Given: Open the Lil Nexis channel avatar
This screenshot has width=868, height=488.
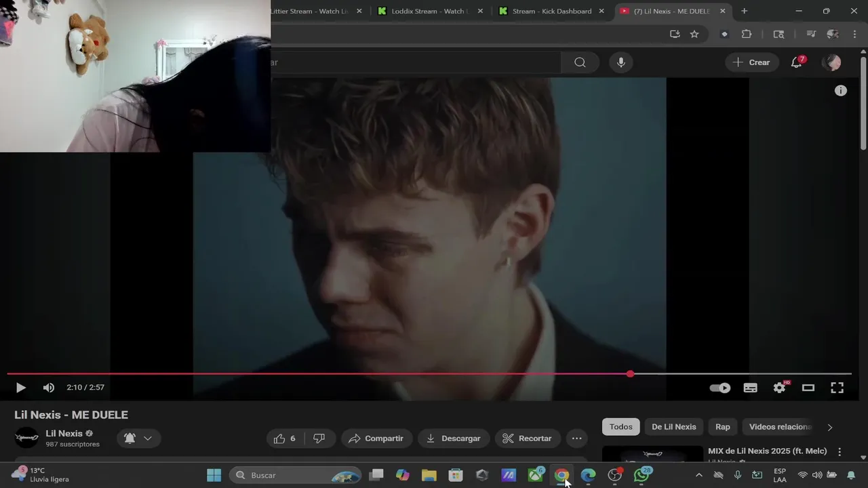Looking at the screenshot, I should (27, 438).
